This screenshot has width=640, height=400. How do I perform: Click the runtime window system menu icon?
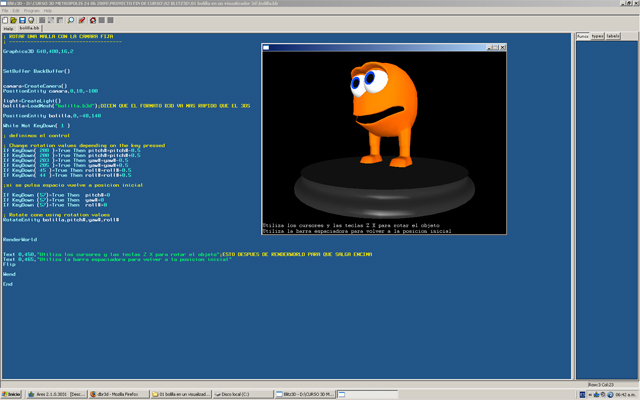(266, 48)
